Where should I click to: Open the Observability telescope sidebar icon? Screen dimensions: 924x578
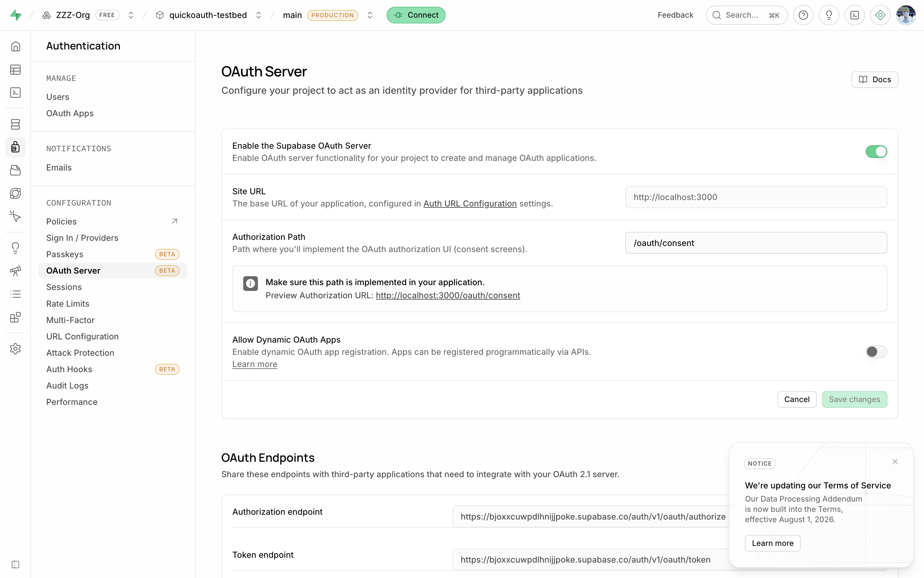pos(15,271)
